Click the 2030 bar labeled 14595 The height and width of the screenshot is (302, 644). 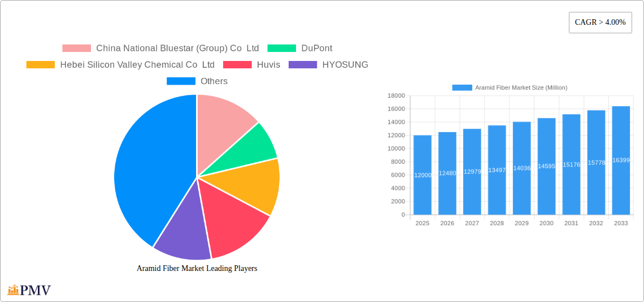click(x=547, y=167)
